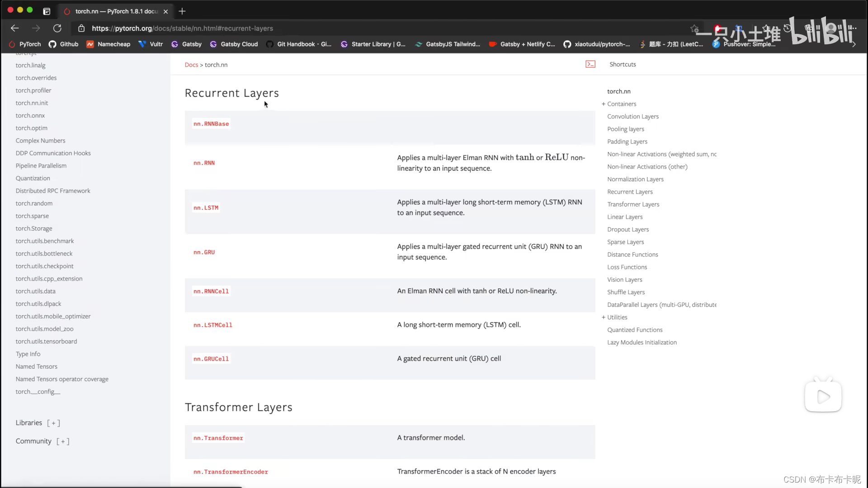Open the tab overview icon
The width and height of the screenshot is (868, 488).
coord(47,11)
